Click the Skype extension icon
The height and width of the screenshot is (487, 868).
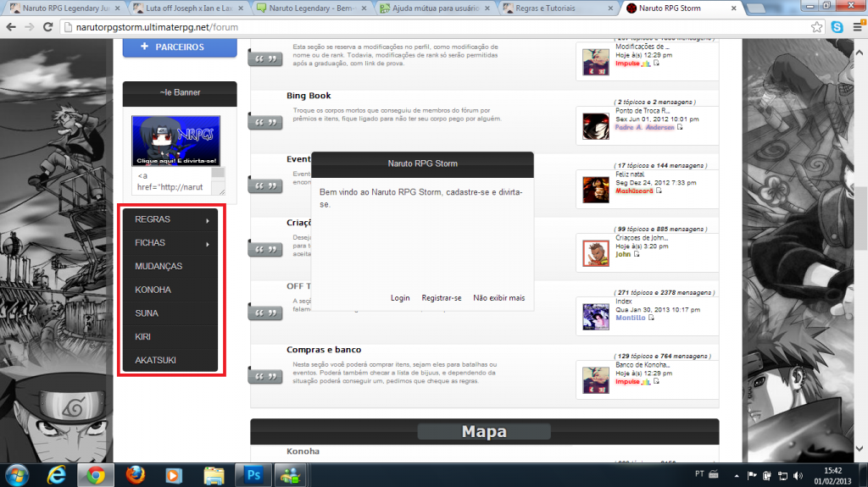pyautogui.click(x=837, y=27)
